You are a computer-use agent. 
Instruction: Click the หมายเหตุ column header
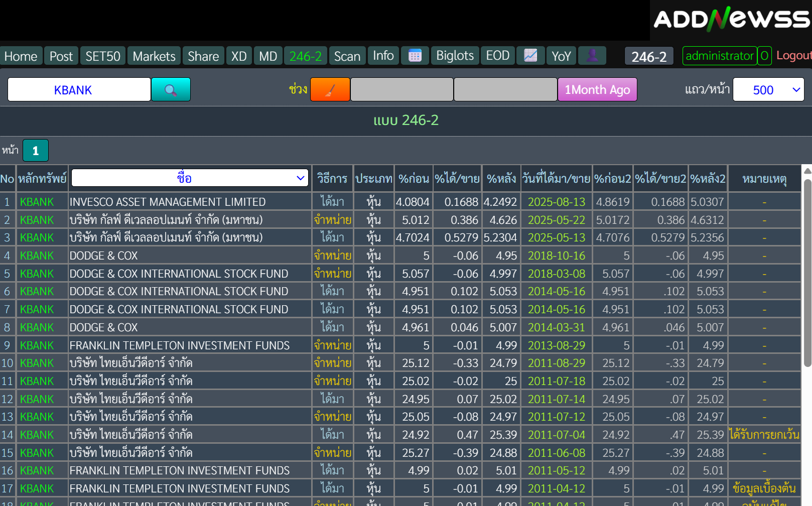764,179
